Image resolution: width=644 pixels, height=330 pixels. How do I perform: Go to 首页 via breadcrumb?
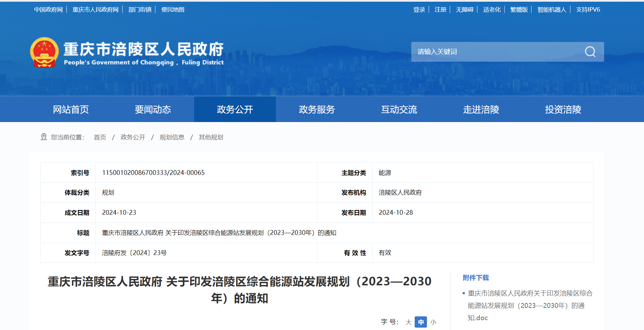99,137
